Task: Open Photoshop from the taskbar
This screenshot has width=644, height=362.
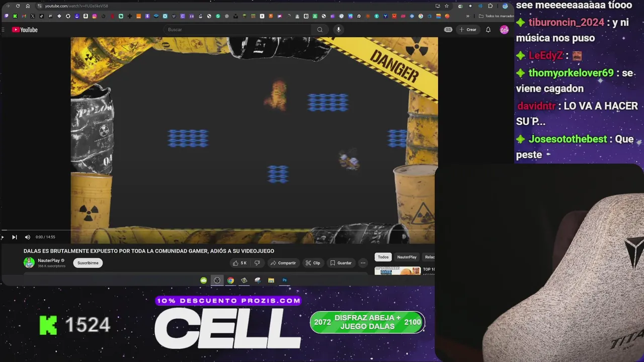Action: pyautogui.click(x=284, y=281)
